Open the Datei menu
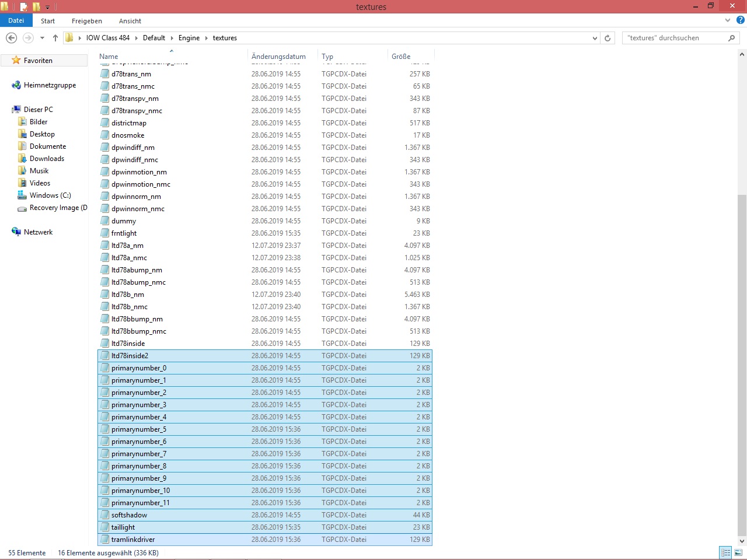 point(16,20)
